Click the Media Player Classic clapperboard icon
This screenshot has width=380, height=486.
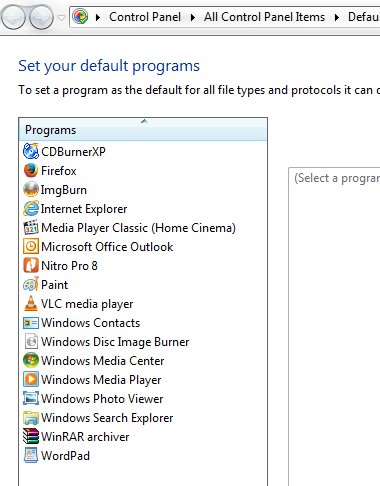pyautogui.click(x=31, y=228)
